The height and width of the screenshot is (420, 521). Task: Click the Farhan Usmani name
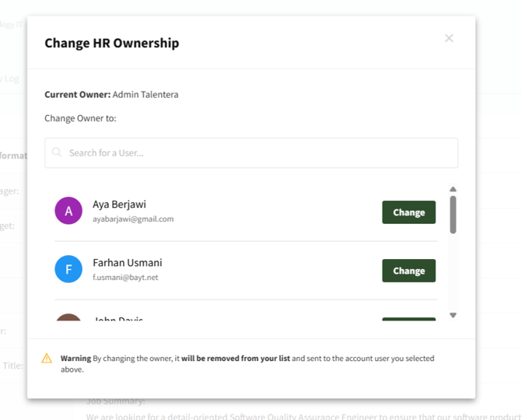coord(127,263)
